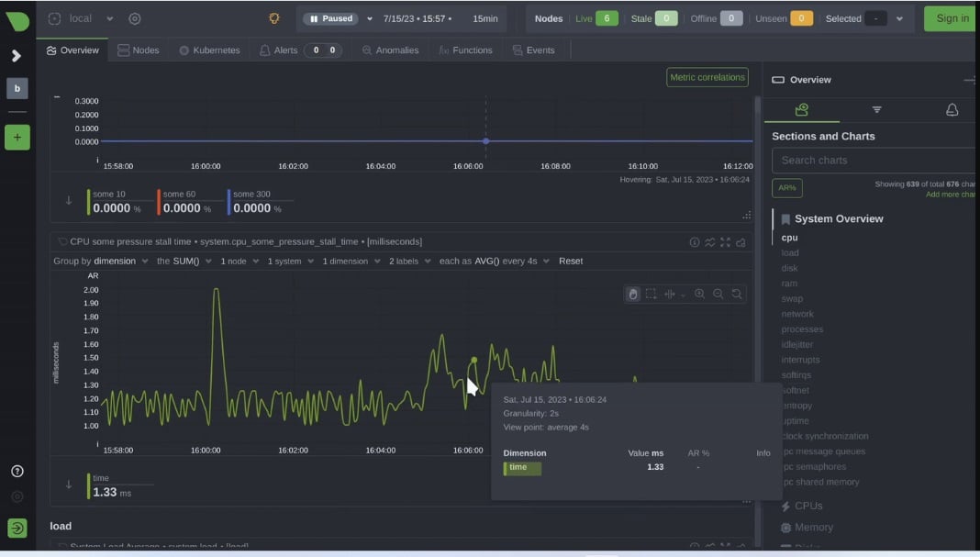Open the charts section tab in right panel
The width and height of the screenshot is (980, 557).
(x=802, y=110)
